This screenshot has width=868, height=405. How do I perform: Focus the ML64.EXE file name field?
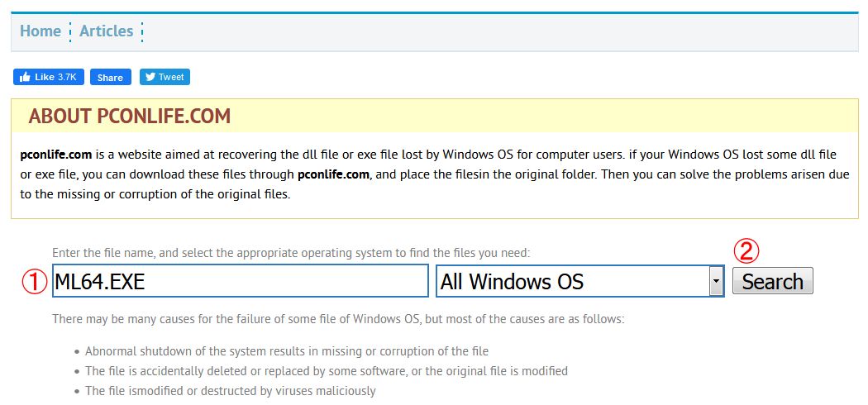pos(240,282)
